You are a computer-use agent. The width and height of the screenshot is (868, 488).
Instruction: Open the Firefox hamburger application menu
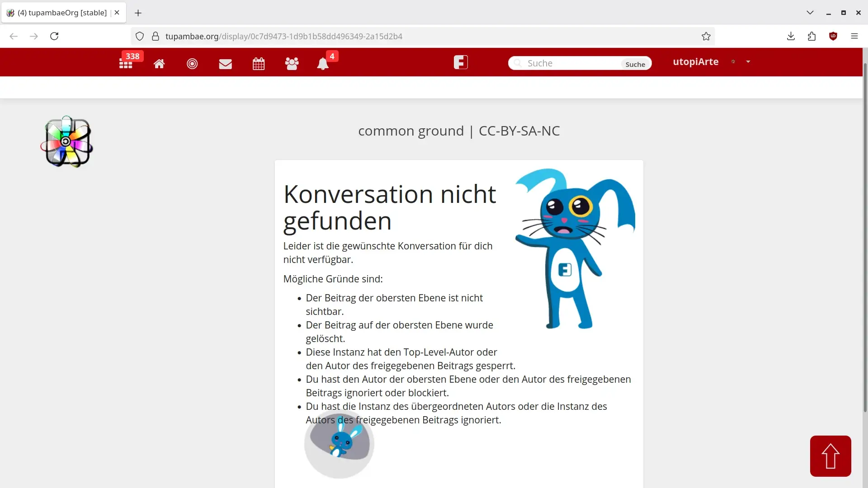coord(854,36)
